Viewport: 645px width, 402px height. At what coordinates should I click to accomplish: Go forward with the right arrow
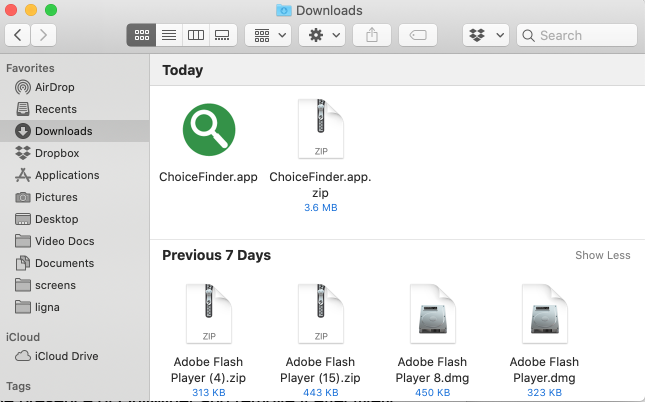pyautogui.click(x=44, y=35)
